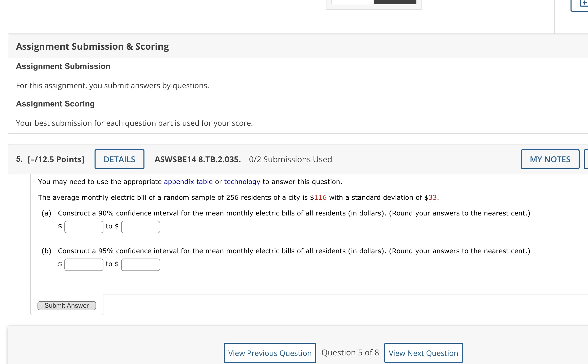Open the appendix table link
The image size is (588, 364).
point(188,182)
